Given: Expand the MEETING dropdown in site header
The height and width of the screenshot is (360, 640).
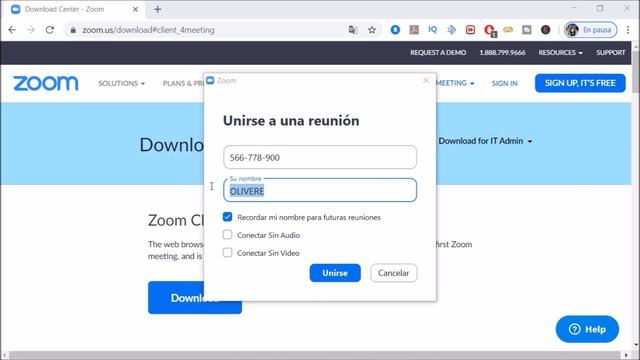Looking at the screenshot, I should point(456,83).
